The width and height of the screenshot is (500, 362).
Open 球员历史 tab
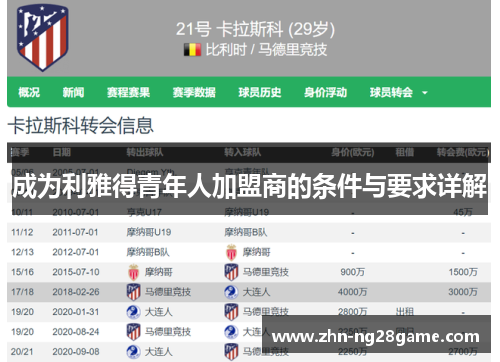click(260, 92)
